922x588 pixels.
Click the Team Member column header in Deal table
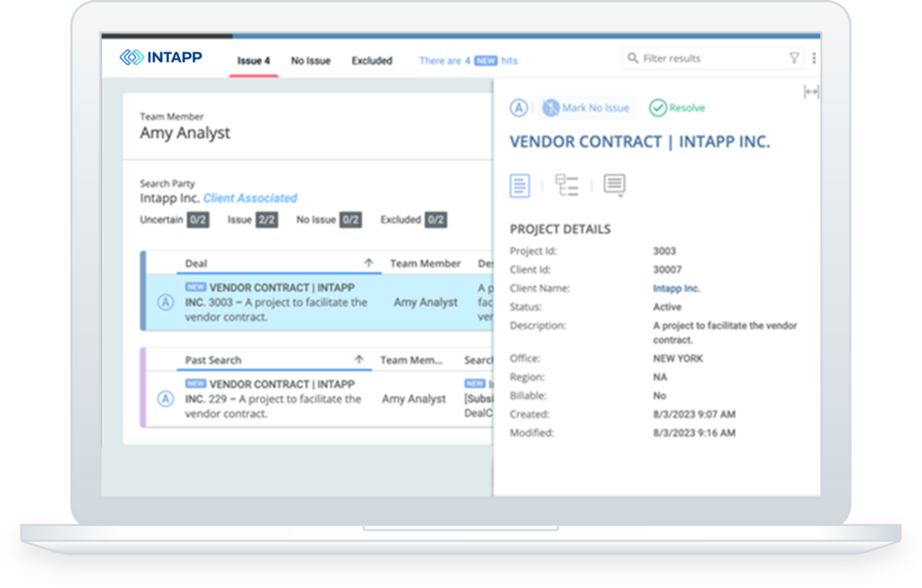click(x=425, y=264)
